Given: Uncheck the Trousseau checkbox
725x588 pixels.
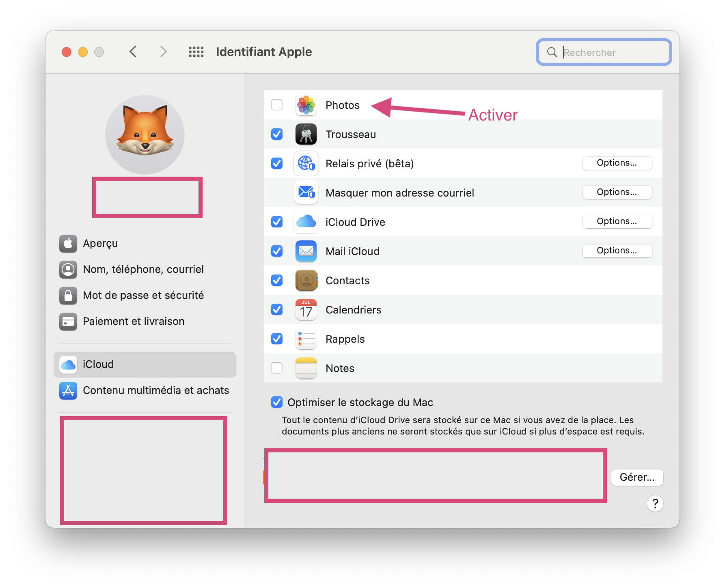Looking at the screenshot, I should [277, 134].
